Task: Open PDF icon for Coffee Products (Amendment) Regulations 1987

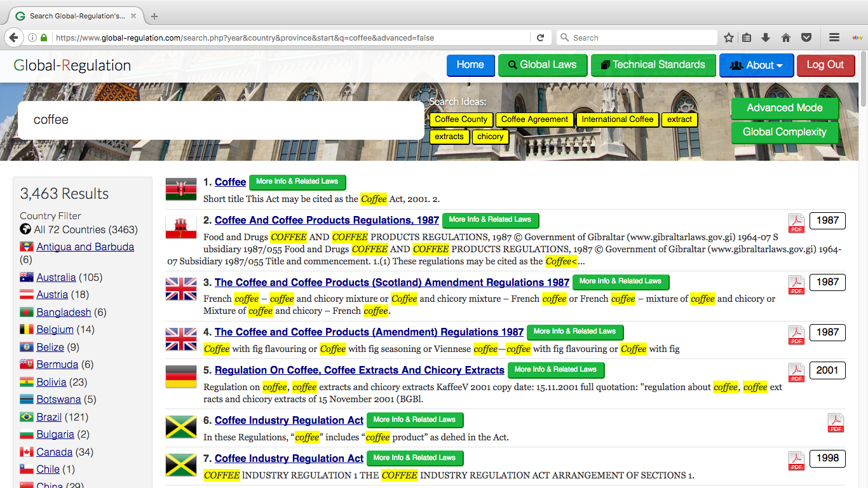Action: (x=796, y=334)
